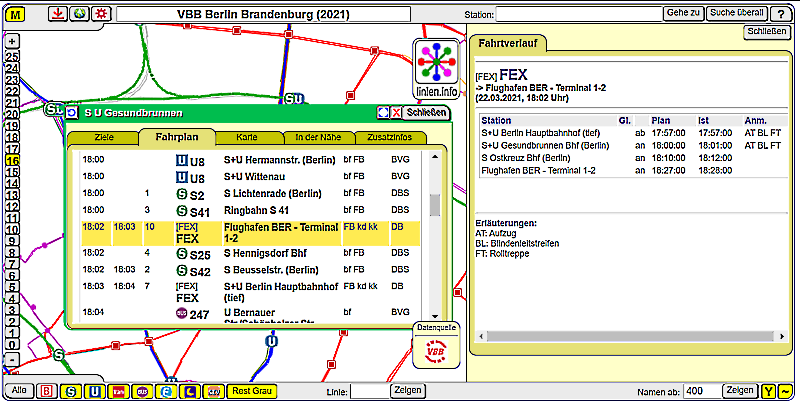The height and width of the screenshot is (402, 800).
Task: Select the U8 S+U Hermannstr. (Berlin) departure
Action: 251,161
